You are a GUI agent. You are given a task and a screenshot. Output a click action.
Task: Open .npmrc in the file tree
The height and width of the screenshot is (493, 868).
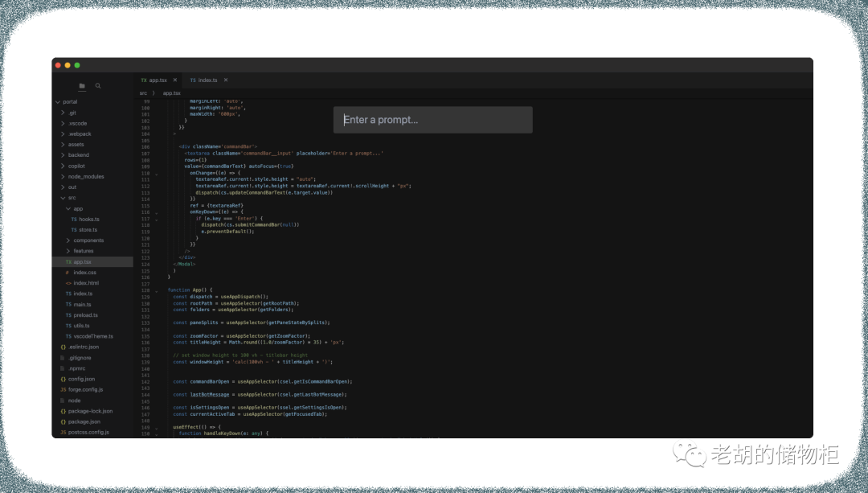click(x=77, y=368)
